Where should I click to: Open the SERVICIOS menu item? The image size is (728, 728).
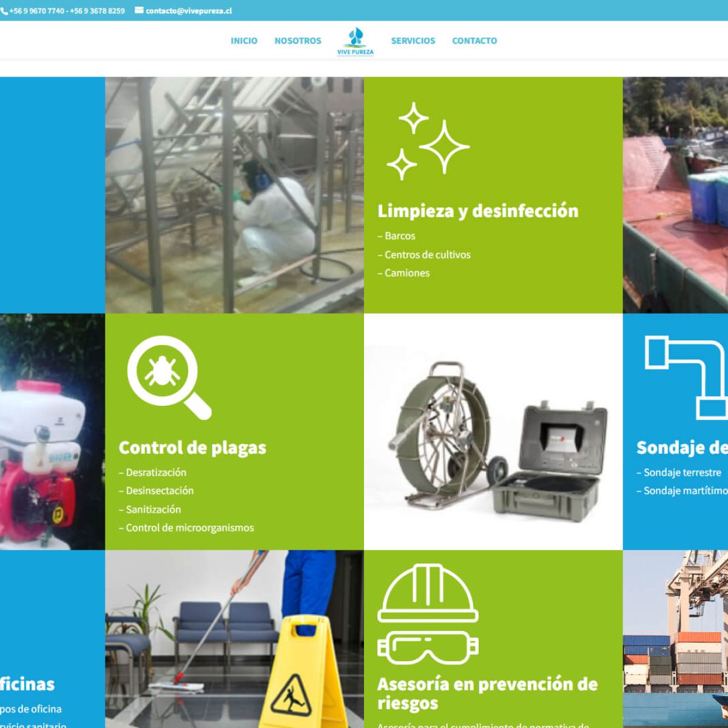[x=413, y=41]
